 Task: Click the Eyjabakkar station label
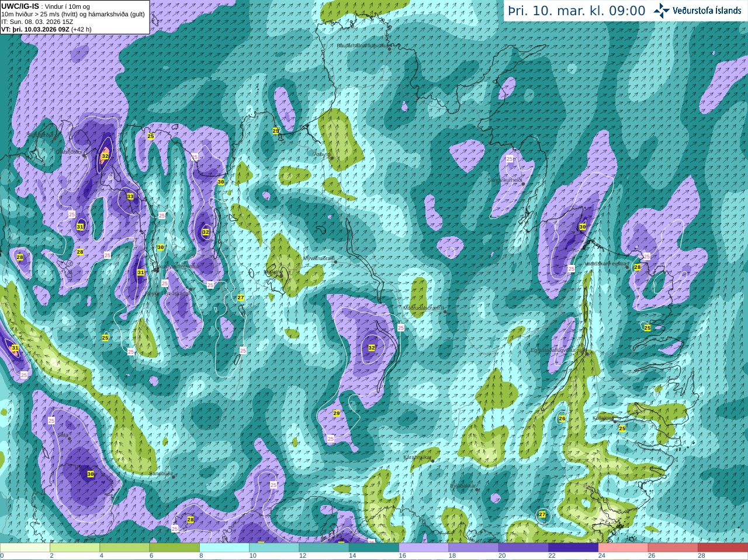click(463, 486)
